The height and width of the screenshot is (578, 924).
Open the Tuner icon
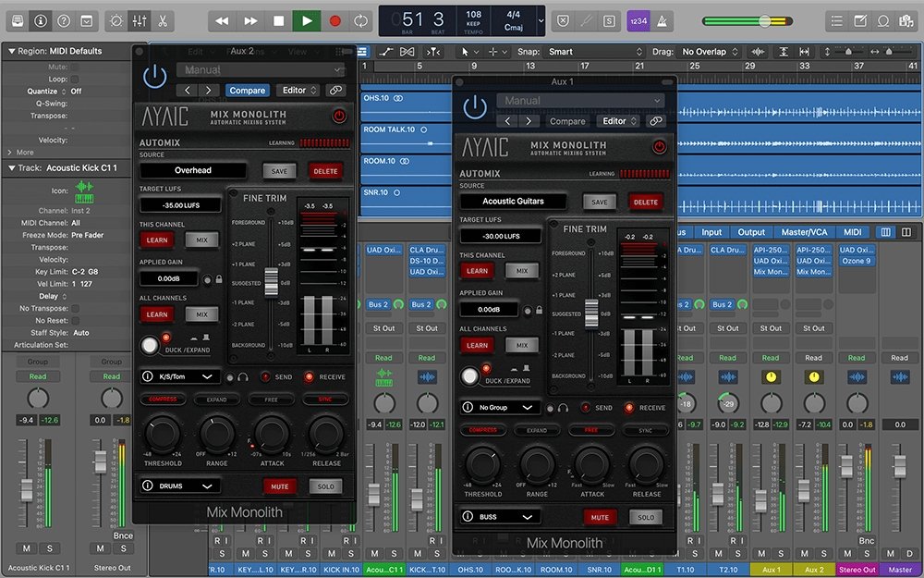587,21
